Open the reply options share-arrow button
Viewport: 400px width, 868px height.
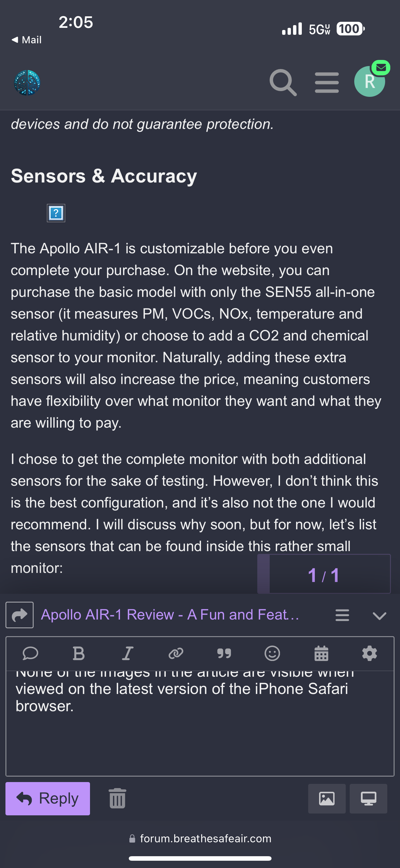pyautogui.click(x=20, y=615)
